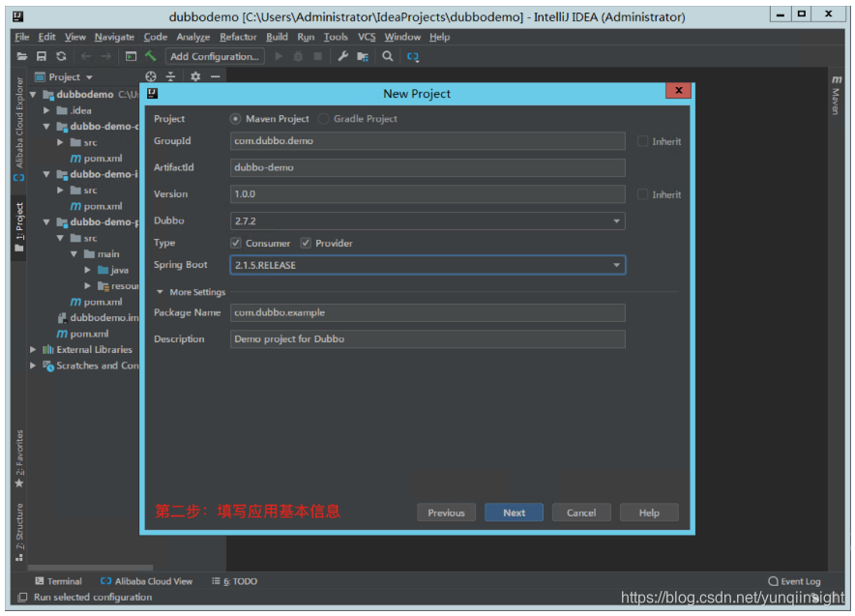Screen dimensions: 855x616
Task: Open the Favorites side tab
Action: point(19,459)
